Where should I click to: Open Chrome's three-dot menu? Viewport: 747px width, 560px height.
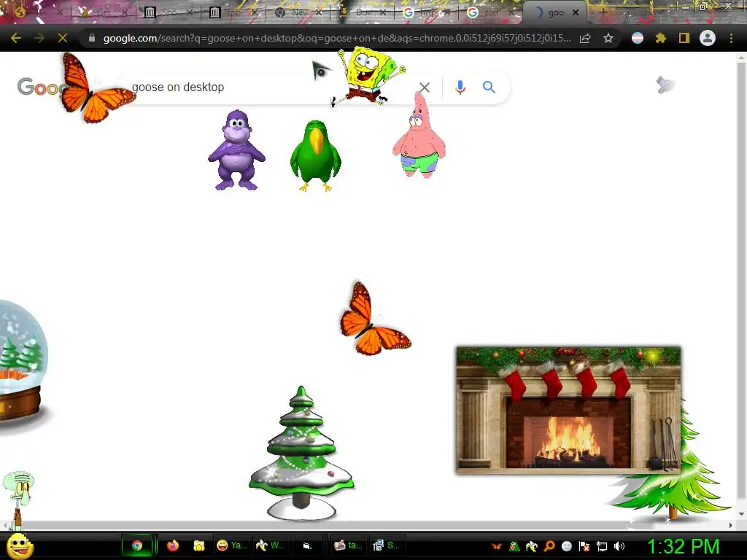731,38
